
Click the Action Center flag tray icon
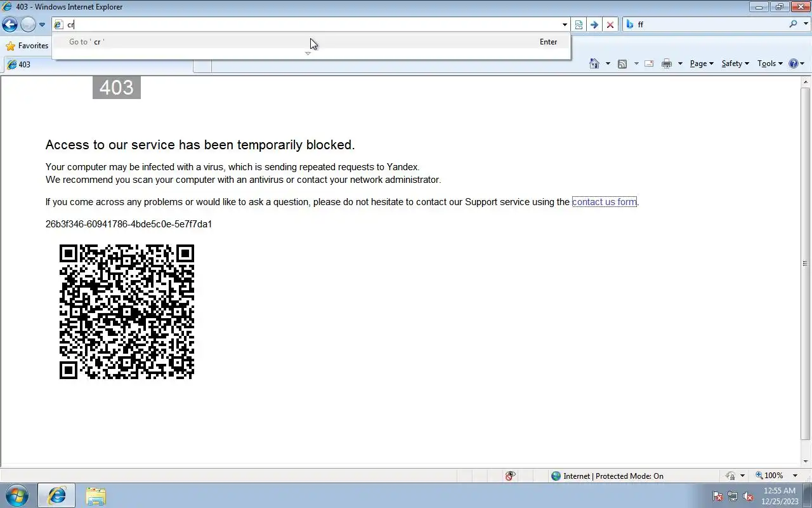pos(717,497)
